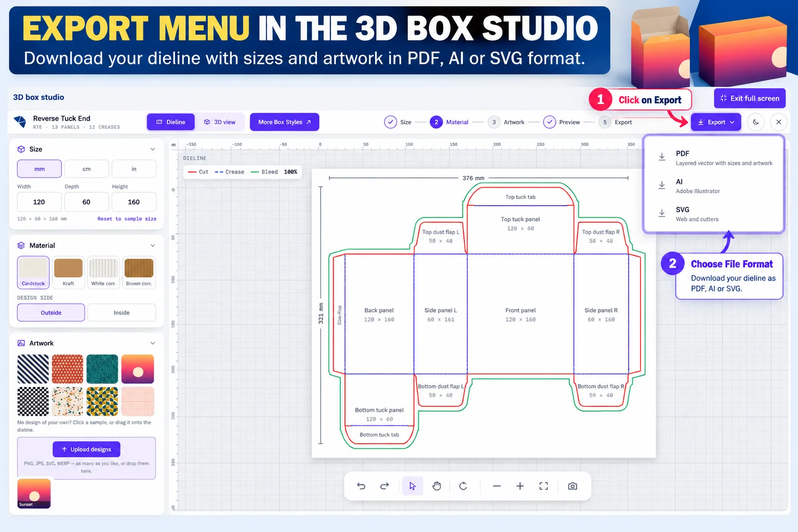This screenshot has width=798, height=532.
Task: Switch to the Dieline view
Action: coord(171,122)
